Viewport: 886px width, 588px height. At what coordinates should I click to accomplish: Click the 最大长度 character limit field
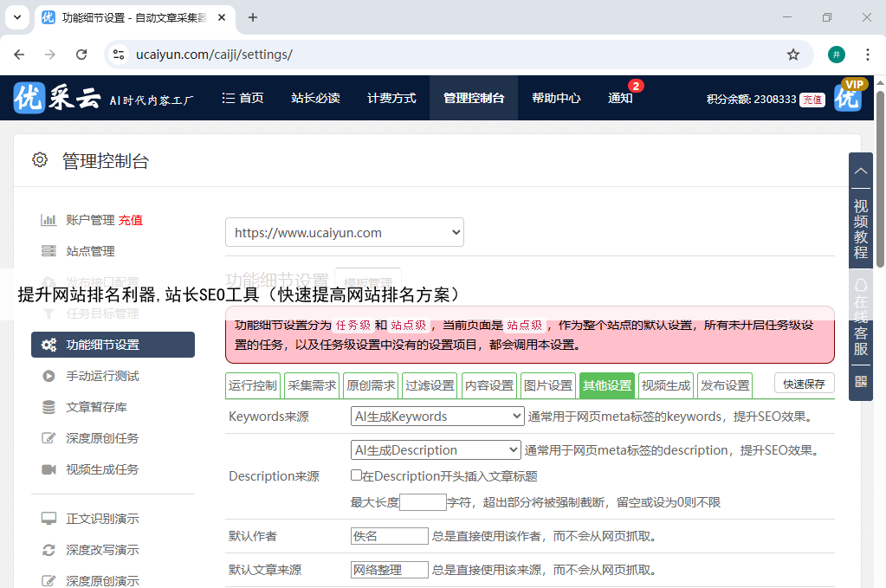423,502
